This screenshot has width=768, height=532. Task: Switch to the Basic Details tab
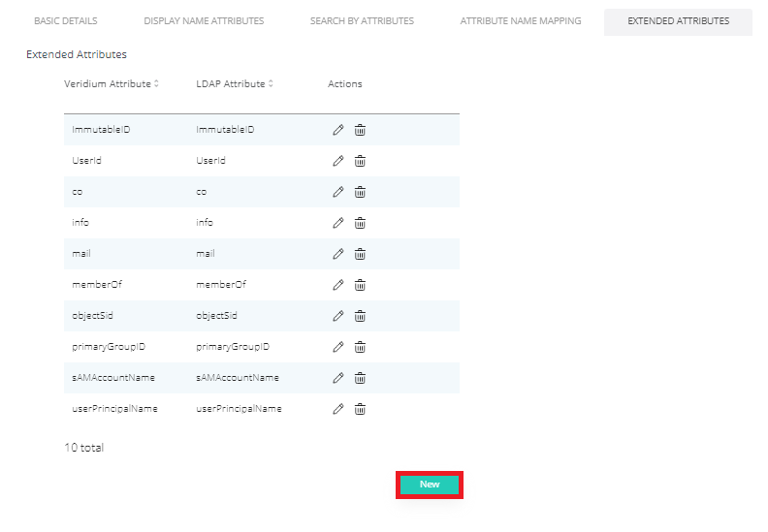point(66,21)
